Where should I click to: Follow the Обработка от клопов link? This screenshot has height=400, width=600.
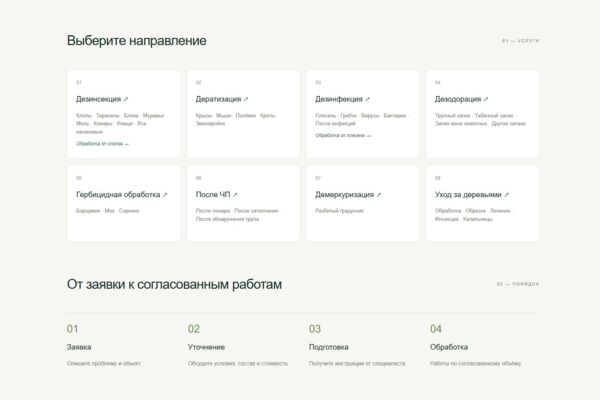tap(102, 144)
